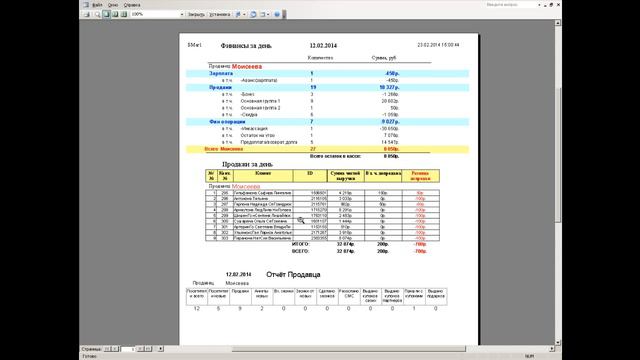This screenshot has height=360, width=640.
Task: Click the vertical scrollbar down arrow
Action: click(x=558, y=342)
